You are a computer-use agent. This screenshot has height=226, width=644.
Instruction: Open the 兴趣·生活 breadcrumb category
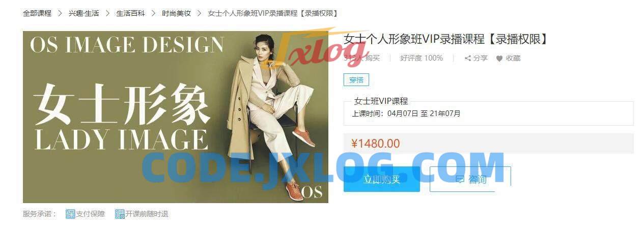tap(83, 13)
